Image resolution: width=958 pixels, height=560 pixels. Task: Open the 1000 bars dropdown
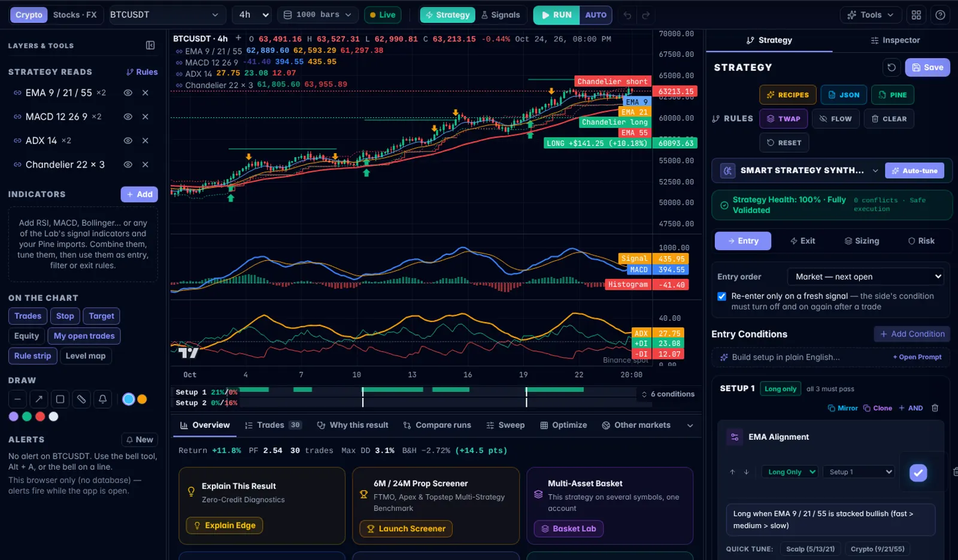318,15
